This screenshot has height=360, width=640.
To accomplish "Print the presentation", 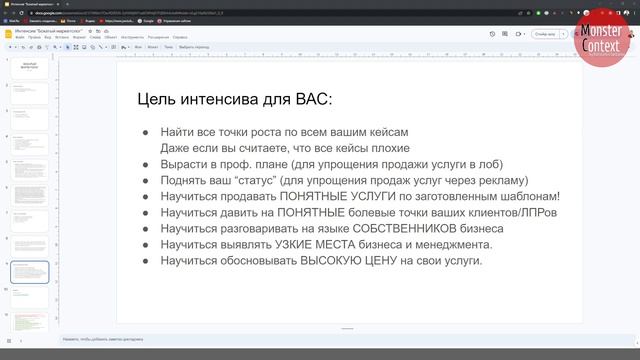I will pos(39,47).
